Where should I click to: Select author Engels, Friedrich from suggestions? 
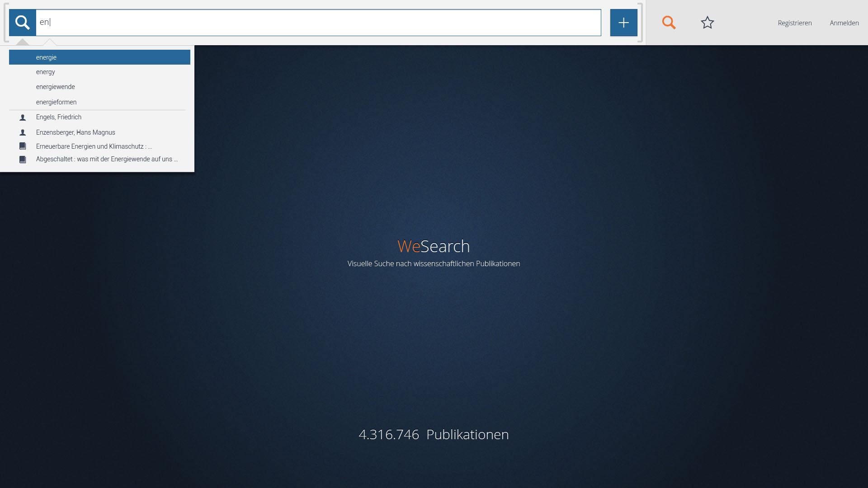[58, 117]
